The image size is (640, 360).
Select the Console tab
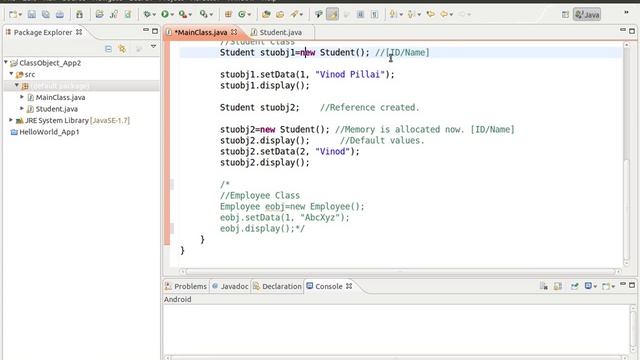329,287
